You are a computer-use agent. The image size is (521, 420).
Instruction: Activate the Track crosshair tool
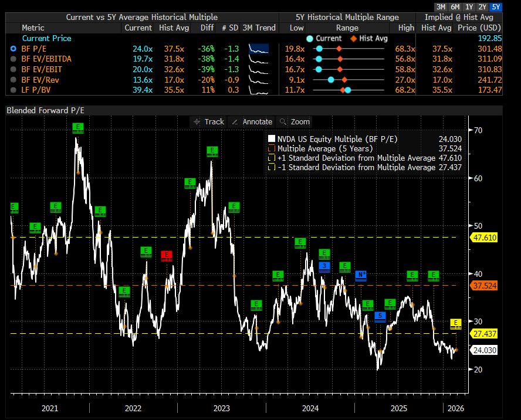pos(208,121)
